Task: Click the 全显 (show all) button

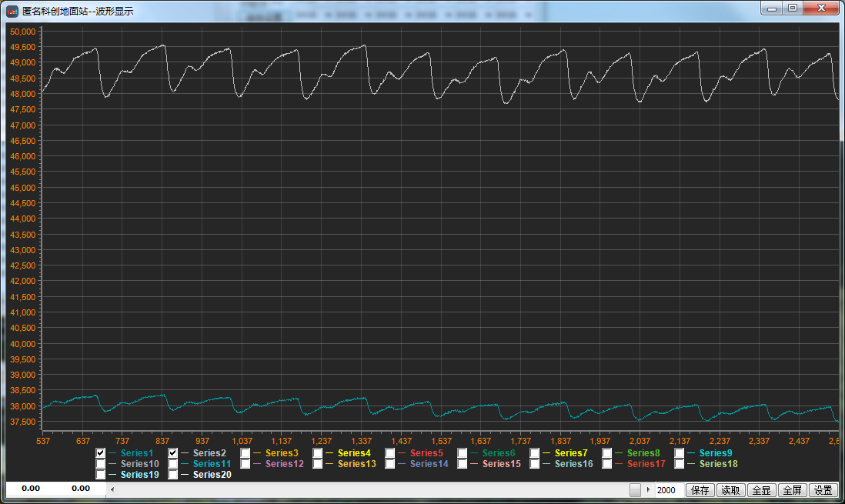Action: [761, 490]
